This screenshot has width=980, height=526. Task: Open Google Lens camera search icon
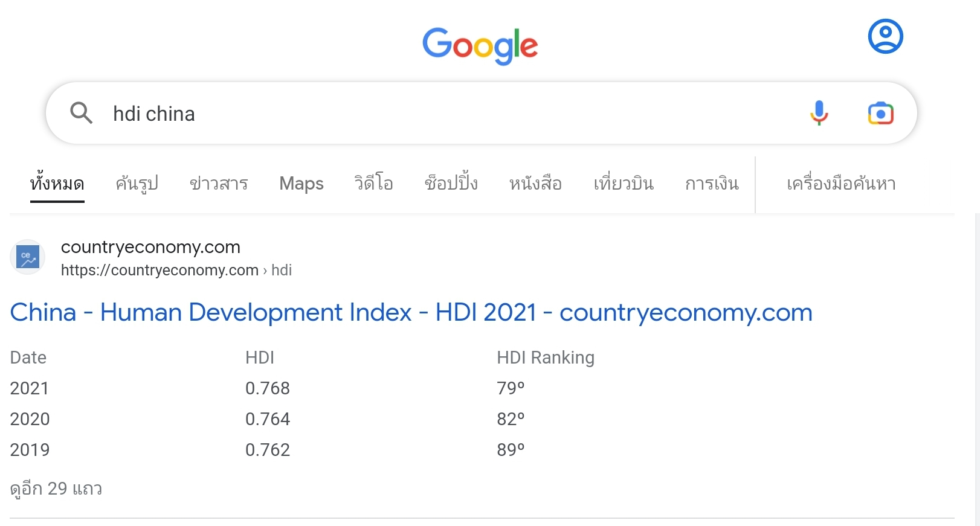(880, 114)
